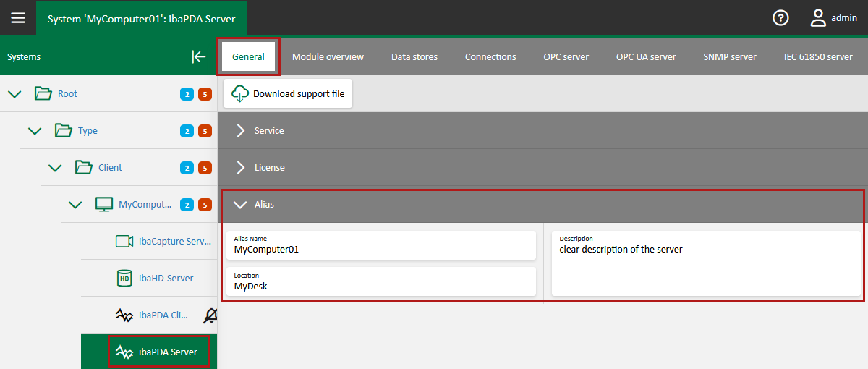Collapse the MyComputer tree node

click(75, 204)
